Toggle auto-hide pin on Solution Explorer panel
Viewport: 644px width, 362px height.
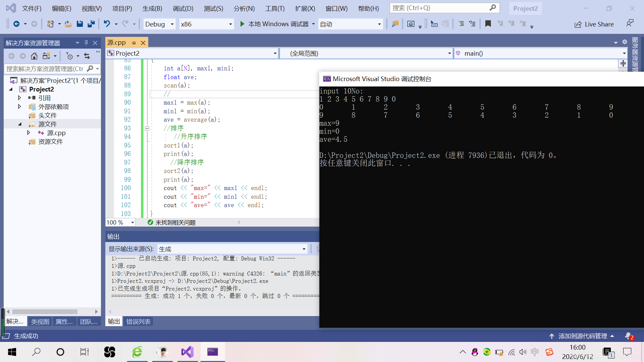[86, 43]
